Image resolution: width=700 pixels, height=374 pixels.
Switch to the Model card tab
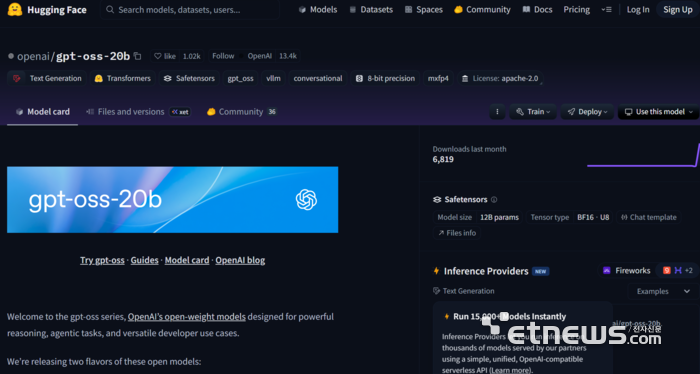tap(42, 112)
